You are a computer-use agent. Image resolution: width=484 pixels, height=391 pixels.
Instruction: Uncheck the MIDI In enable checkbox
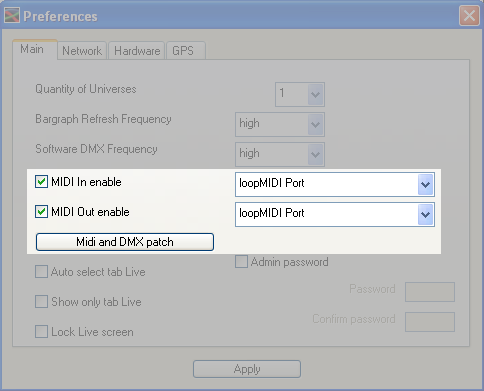click(x=41, y=182)
